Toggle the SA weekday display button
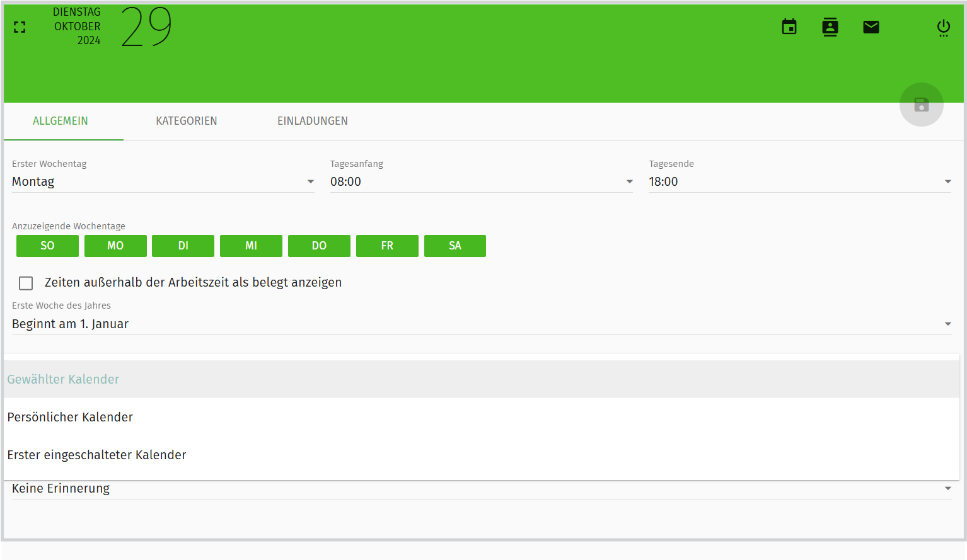The width and height of the screenshot is (967, 560). click(x=455, y=246)
